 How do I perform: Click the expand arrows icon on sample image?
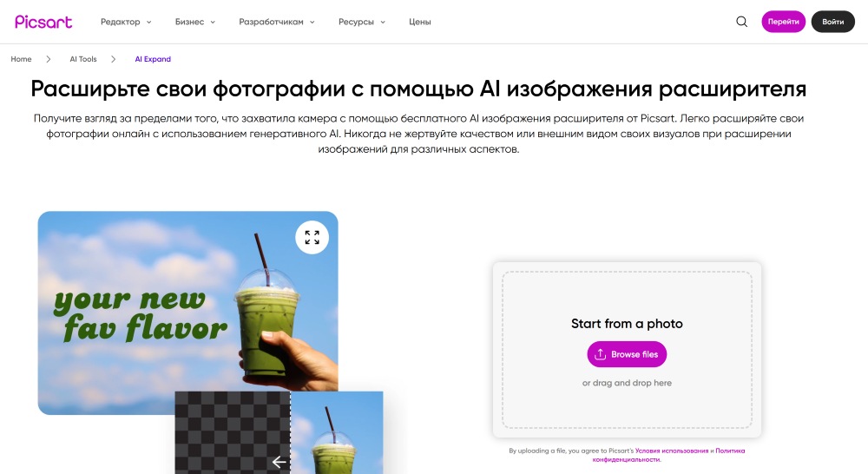coord(312,238)
